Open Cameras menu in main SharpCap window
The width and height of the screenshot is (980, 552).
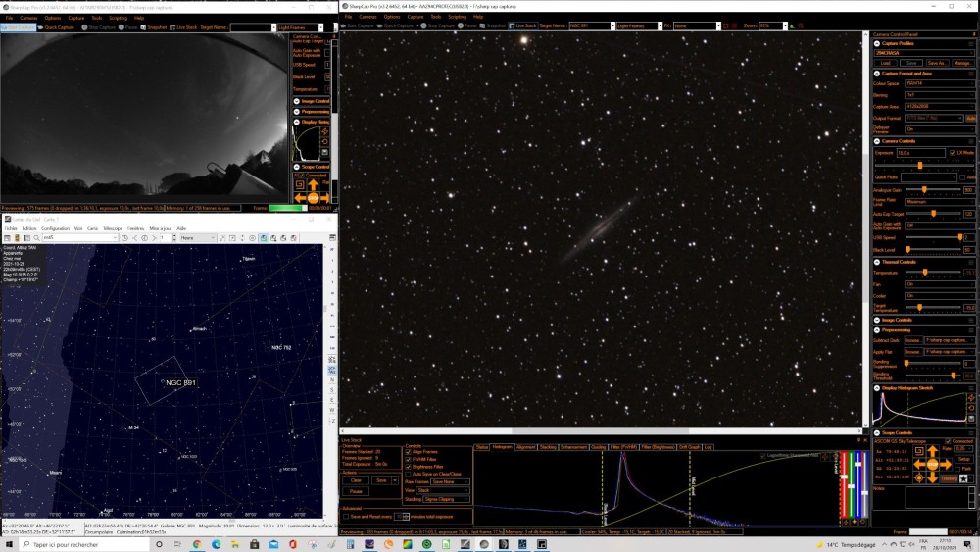(367, 17)
